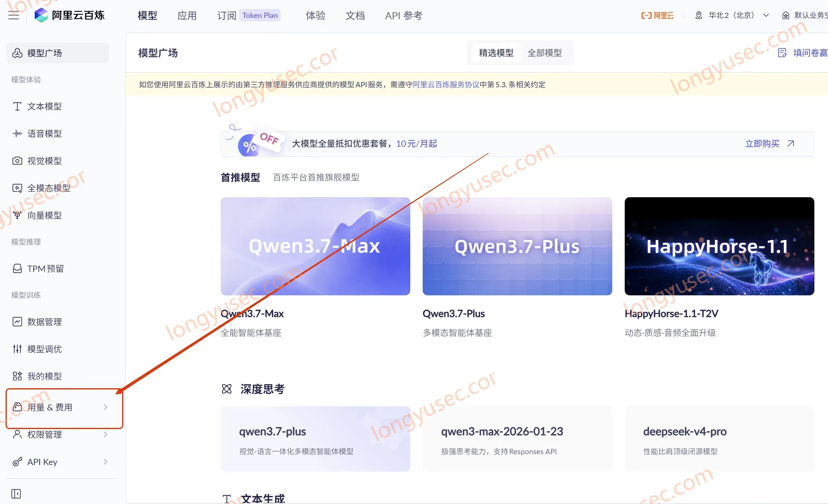This screenshot has width=828, height=504.
Task: Click the 阿里云百炼 logo
Action: pos(69,15)
